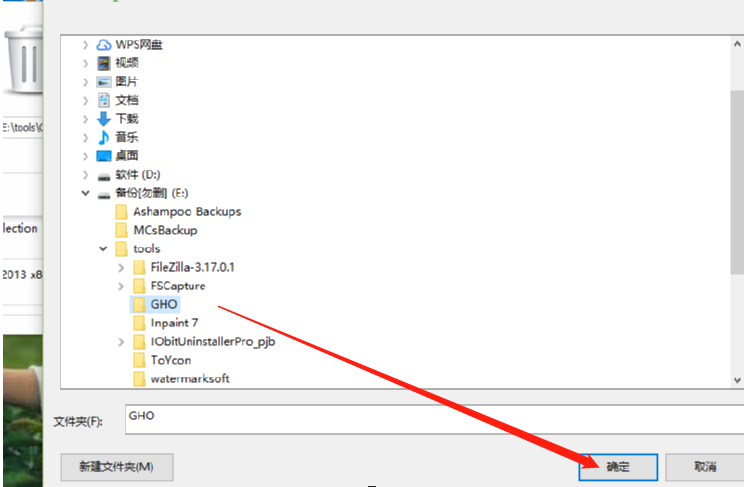Select the IObitUninstallerPro_pjb folder name

[213, 342]
